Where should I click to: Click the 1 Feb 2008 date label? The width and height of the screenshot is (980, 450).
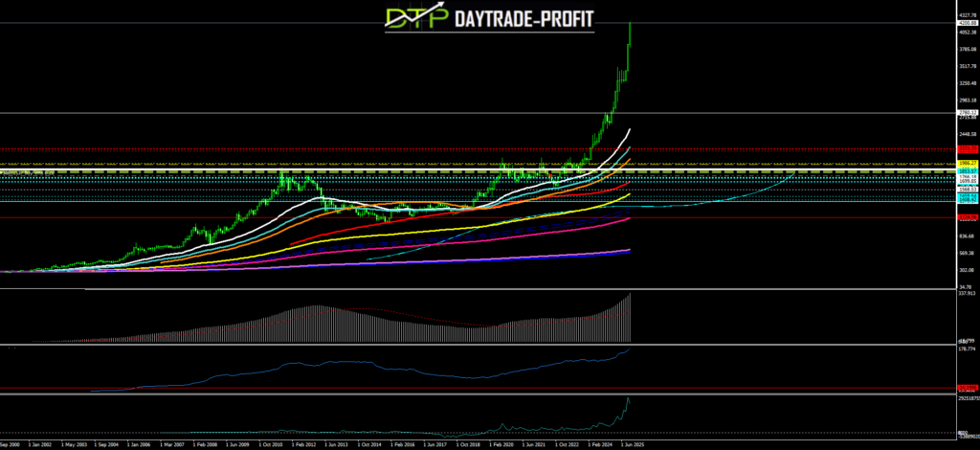[206, 444]
